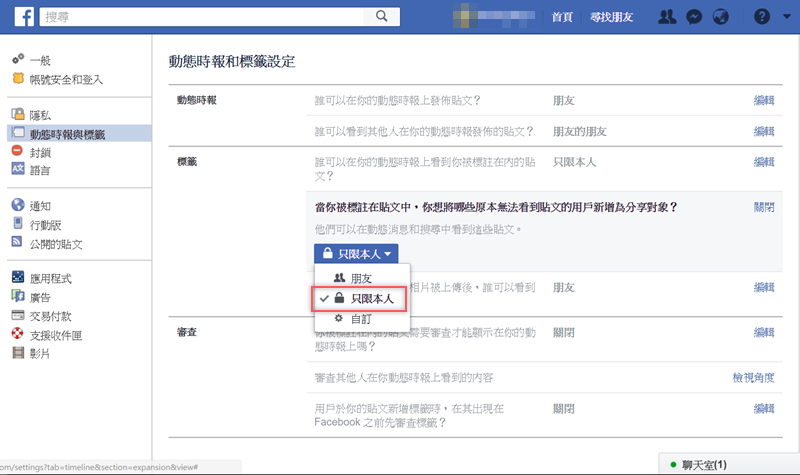The height and width of the screenshot is (475, 800).
Task: Choose checked 只限本人 option in dropdown
Action: 359,299
